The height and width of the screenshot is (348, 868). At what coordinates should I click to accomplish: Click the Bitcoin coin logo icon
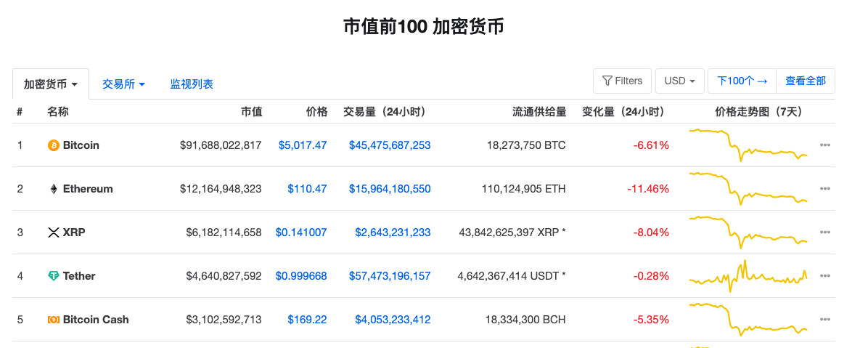click(x=54, y=146)
